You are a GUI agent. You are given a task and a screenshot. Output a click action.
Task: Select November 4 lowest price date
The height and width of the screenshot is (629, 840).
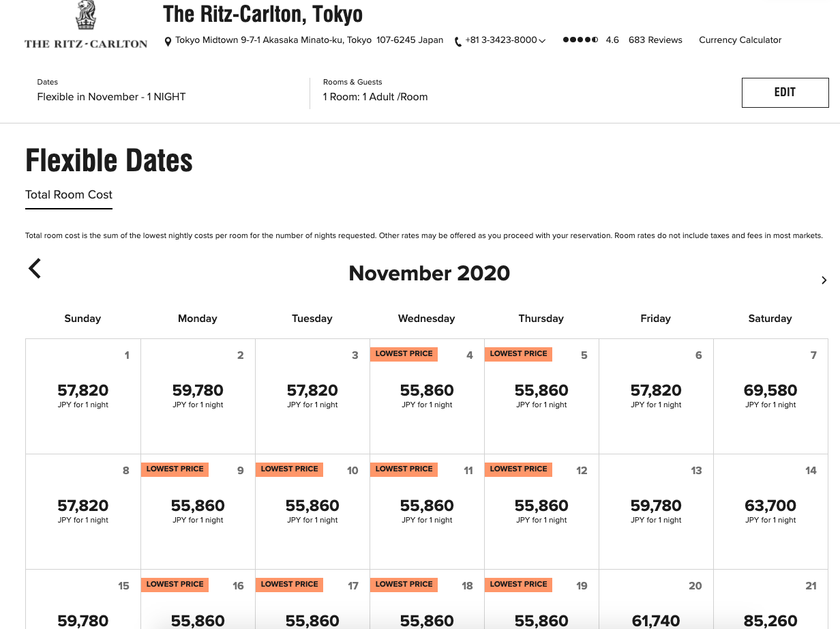pyautogui.click(x=427, y=396)
